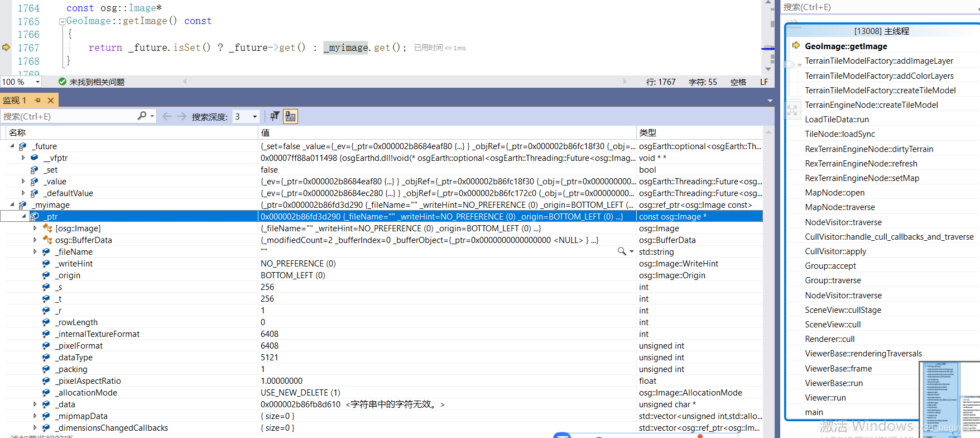Expand the [osg::Image] node
This screenshot has width=980, height=438.
(x=35, y=228)
